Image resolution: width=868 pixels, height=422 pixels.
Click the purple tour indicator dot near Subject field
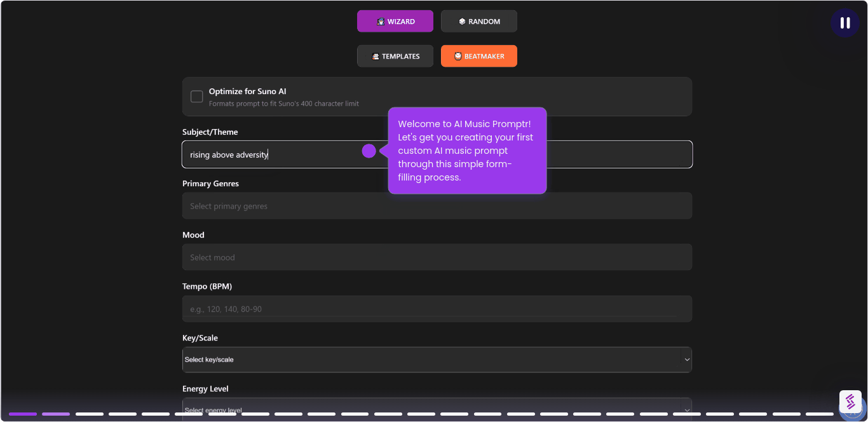(x=369, y=151)
